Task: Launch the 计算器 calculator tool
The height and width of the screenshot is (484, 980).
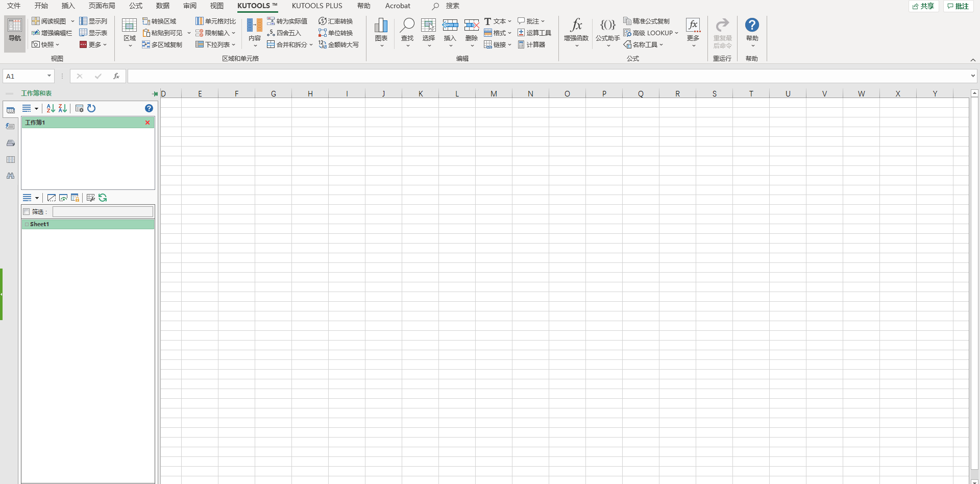Action: click(x=531, y=44)
